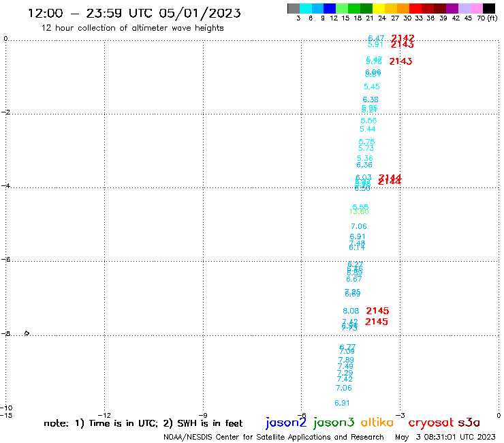Select the 5.75 wave height reading
The image size is (504, 443).
click(x=366, y=142)
